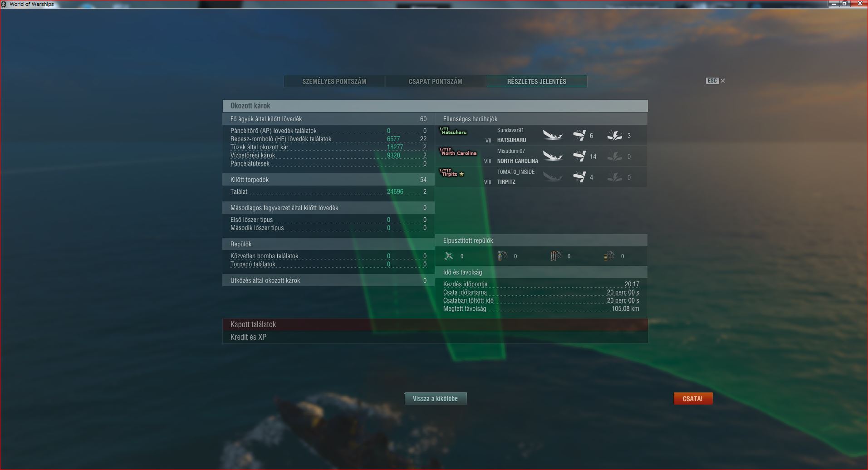Switch to the Személyes pontszám tab
This screenshot has width=868, height=470.
click(x=334, y=82)
